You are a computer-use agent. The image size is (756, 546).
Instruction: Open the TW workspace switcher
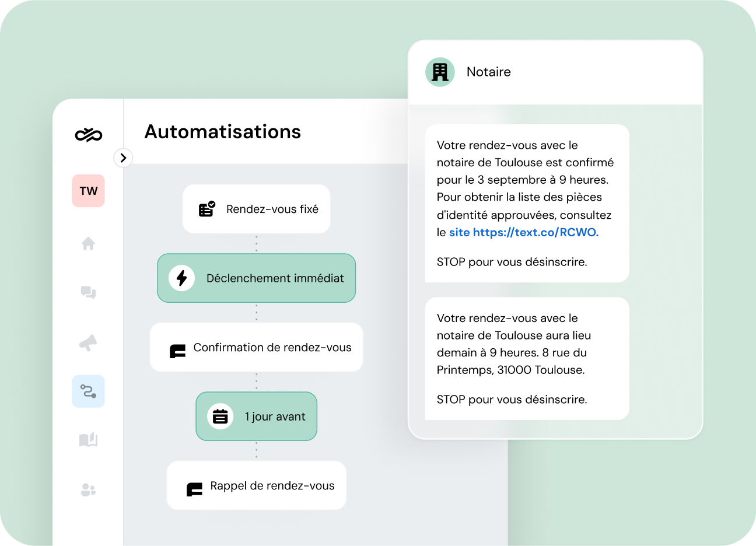(x=88, y=191)
